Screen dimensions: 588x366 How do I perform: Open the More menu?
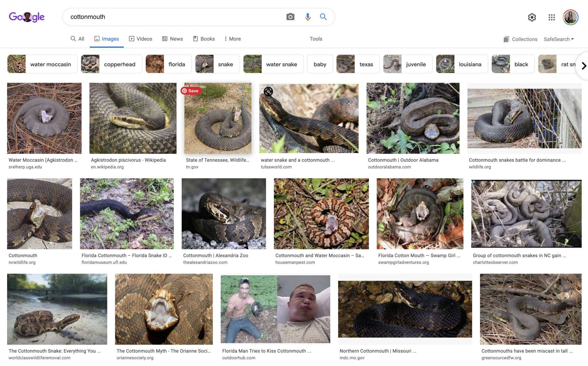(232, 39)
